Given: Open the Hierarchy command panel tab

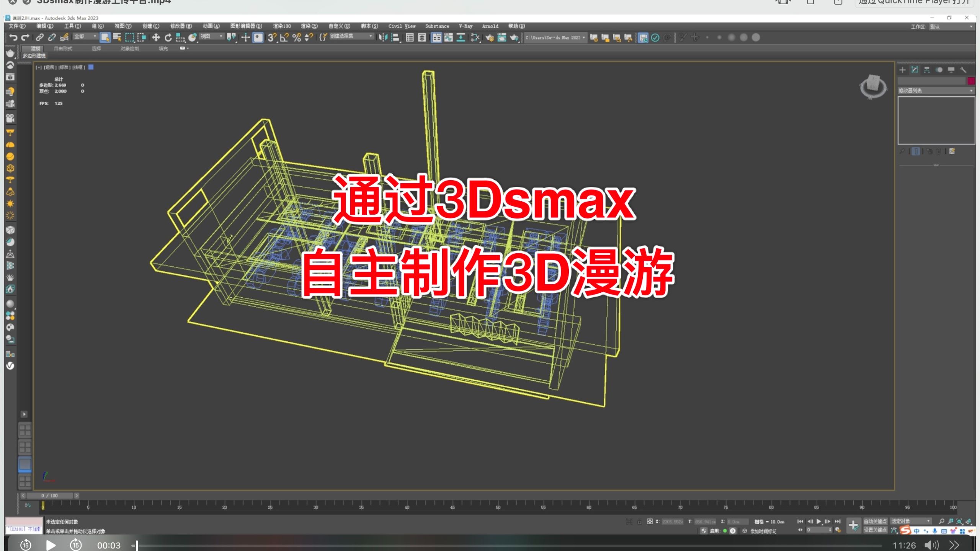Looking at the screenshot, I should point(927,70).
